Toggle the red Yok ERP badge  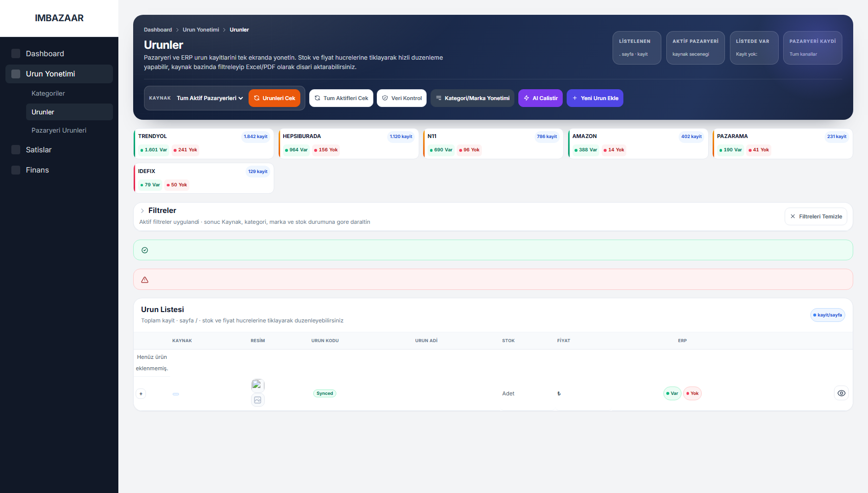(692, 393)
